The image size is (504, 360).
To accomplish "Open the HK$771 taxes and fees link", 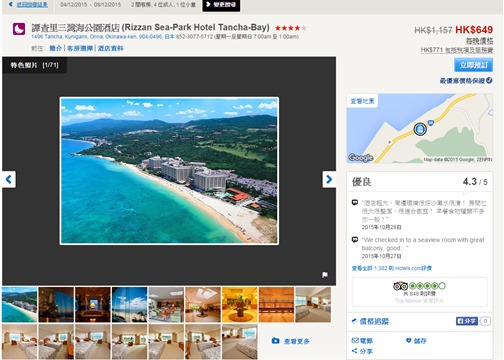I will [457, 50].
